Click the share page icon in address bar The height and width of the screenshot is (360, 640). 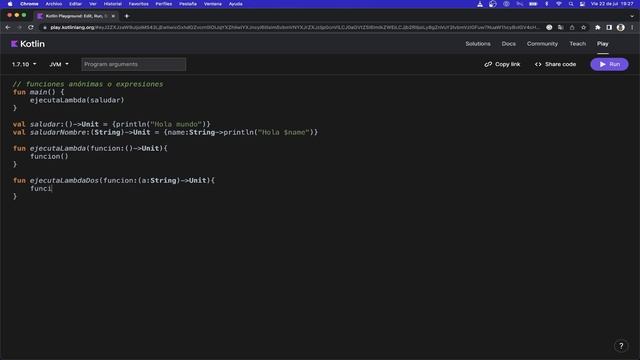coord(572,27)
